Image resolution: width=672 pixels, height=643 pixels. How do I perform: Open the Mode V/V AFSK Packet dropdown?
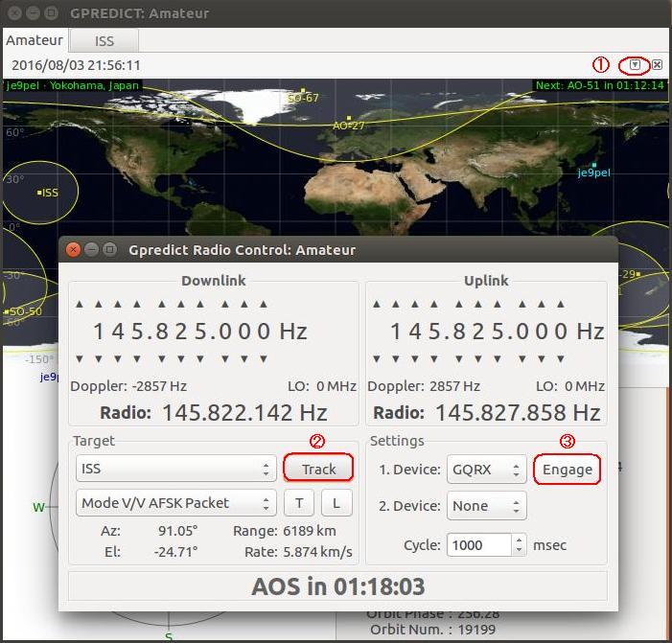tap(176, 503)
